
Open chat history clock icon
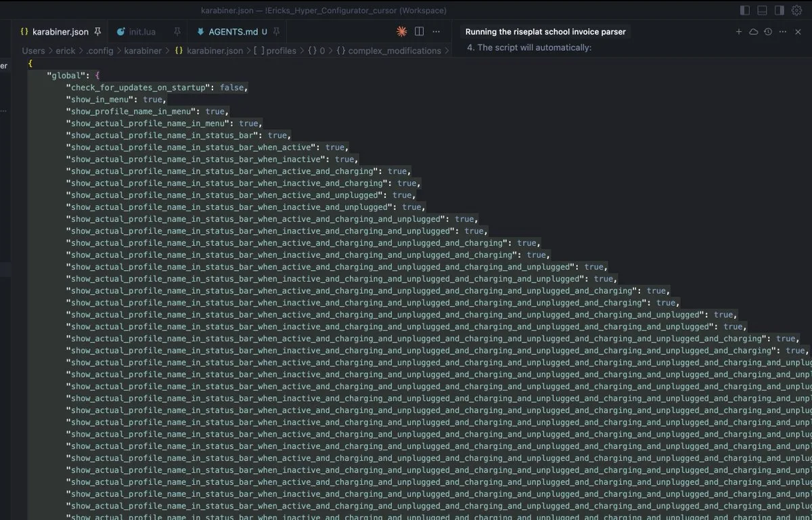tap(768, 32)
